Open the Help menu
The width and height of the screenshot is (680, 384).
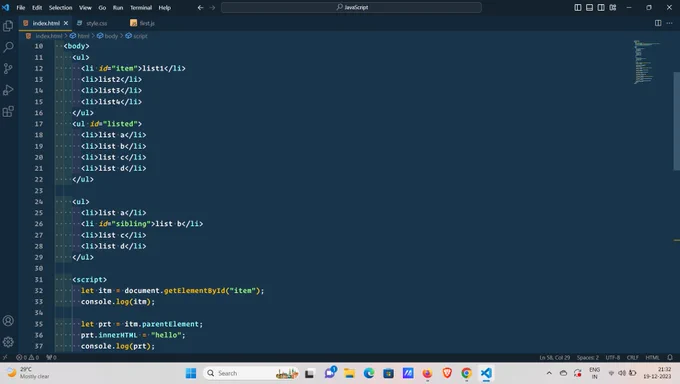[164, 7]
